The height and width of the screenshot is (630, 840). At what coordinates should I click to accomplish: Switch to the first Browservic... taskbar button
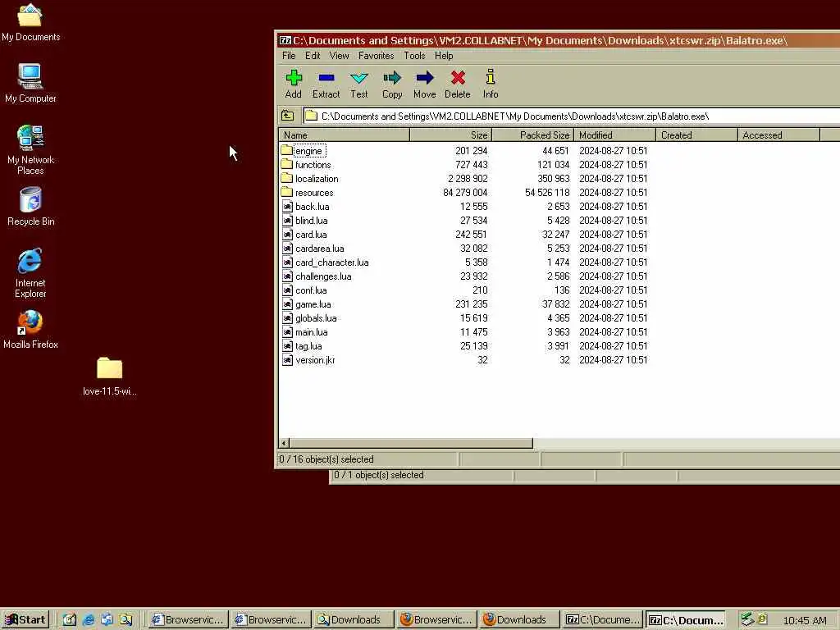pos(188,620)
